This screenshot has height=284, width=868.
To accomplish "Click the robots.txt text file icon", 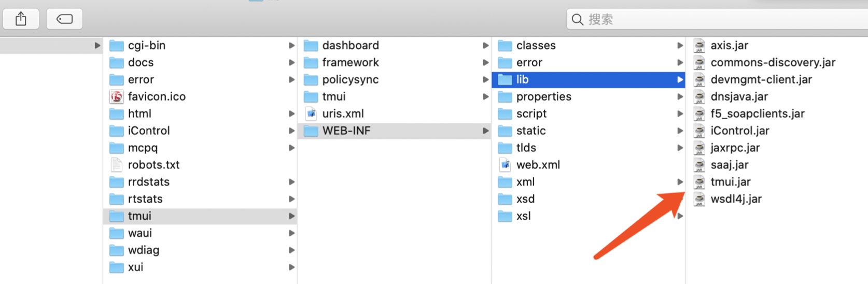I will tap(117, 165).
